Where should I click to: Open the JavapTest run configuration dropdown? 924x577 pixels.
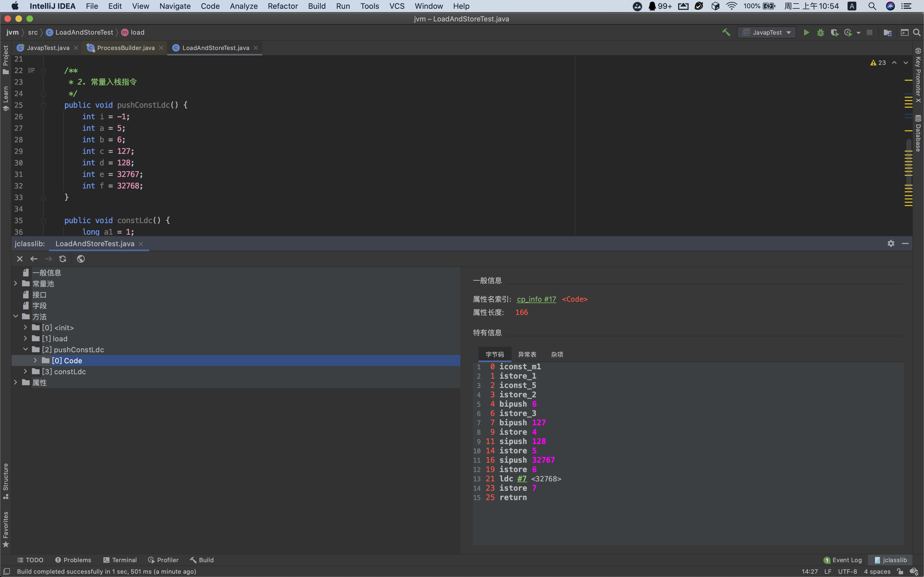click(x=767, y=33)
